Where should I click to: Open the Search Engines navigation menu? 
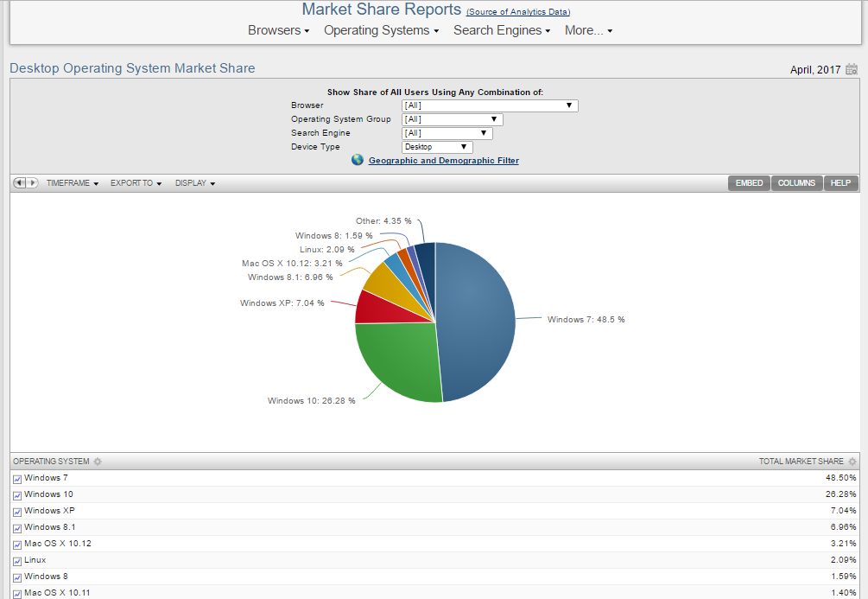502,30
